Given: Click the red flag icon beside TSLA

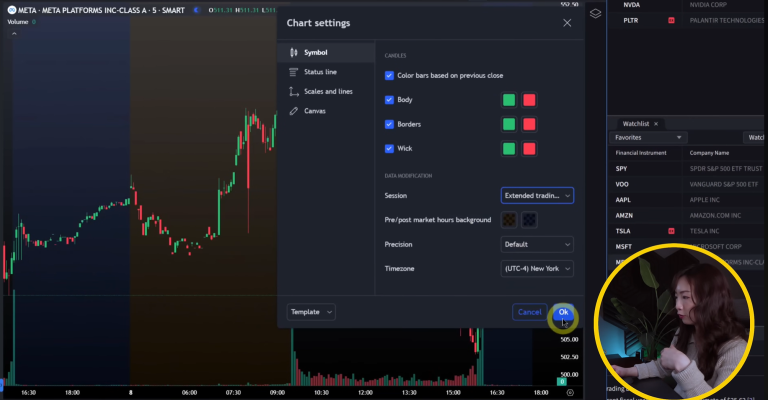Looking at the screenshot, I should click(x=671, y=231).
